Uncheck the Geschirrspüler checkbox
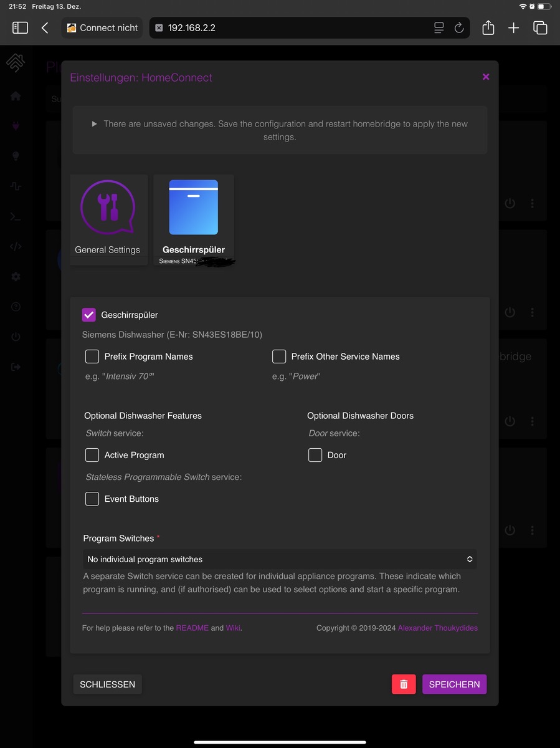The height and width of the screenshot is (748, 560). (89, 315)
